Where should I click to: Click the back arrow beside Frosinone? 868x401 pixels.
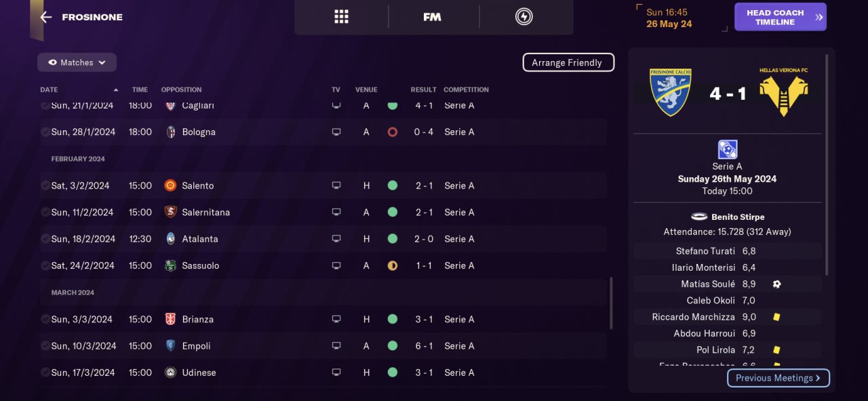pyautogui.click(x=46, y=17)
